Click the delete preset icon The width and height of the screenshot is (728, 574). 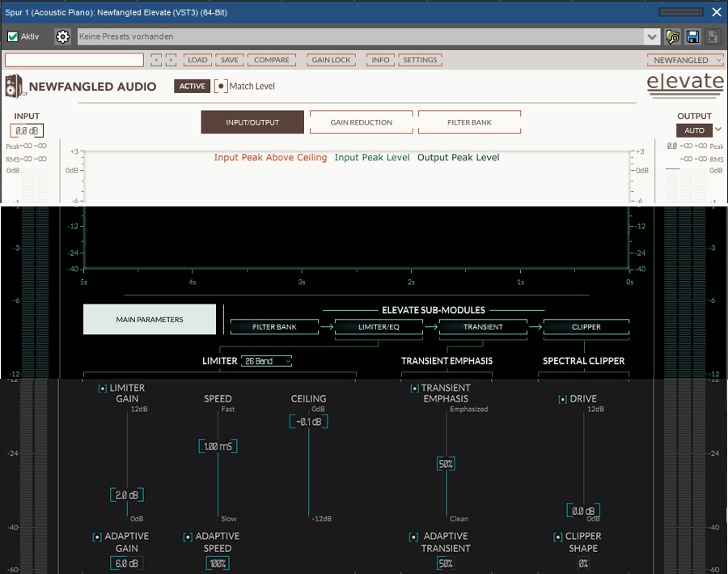[713, 36]
